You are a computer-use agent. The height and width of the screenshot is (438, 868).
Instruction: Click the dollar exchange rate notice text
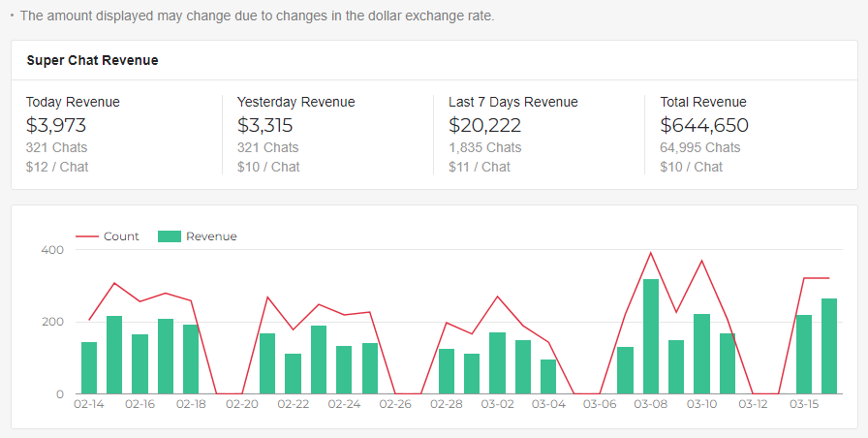pos(257,16)
